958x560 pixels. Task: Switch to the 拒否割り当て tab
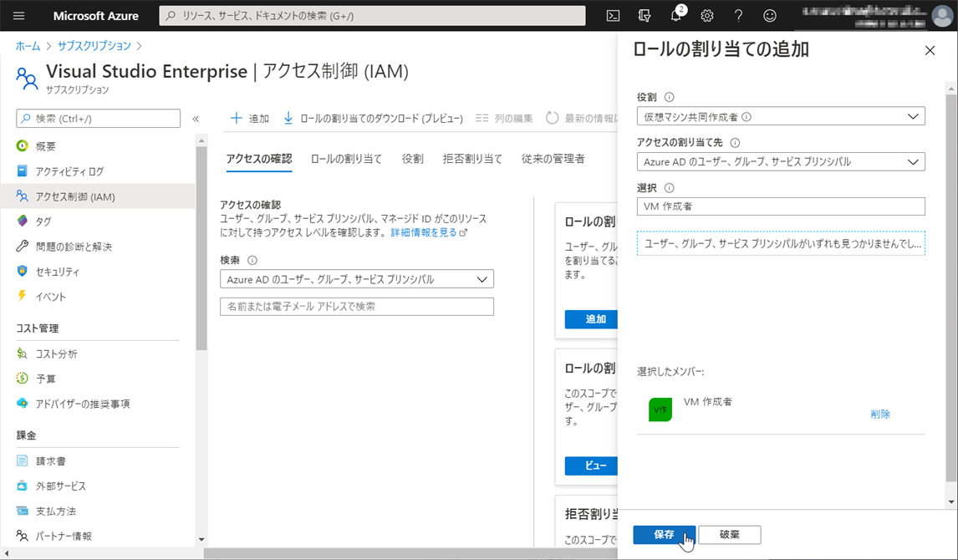point(472,159)
